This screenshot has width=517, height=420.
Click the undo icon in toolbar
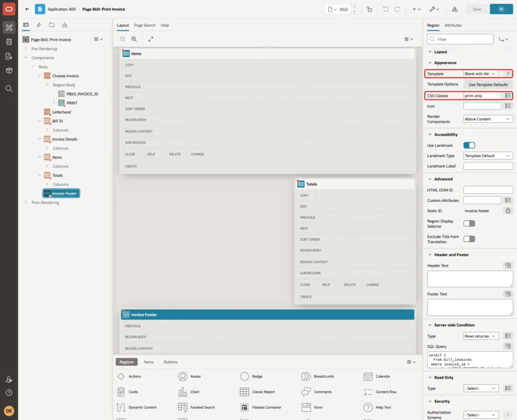385,9
